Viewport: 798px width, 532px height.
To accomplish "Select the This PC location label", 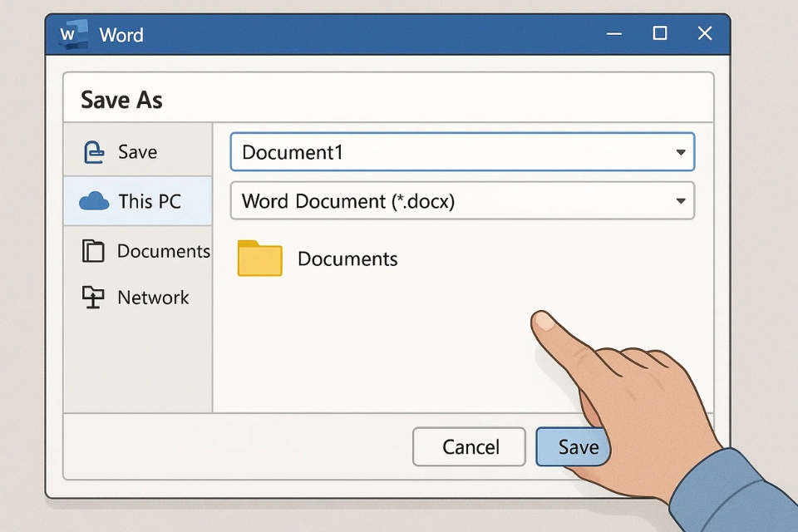I will point(150,201).
